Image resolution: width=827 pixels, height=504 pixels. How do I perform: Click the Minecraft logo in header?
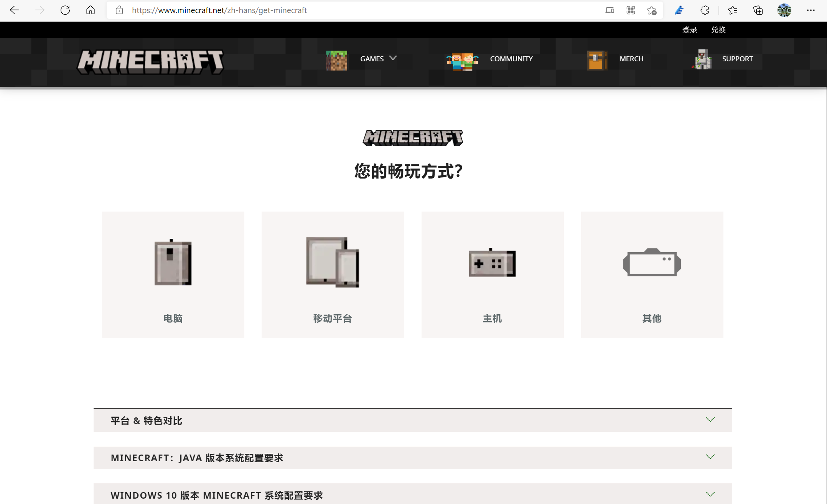[x=150, y=61]
